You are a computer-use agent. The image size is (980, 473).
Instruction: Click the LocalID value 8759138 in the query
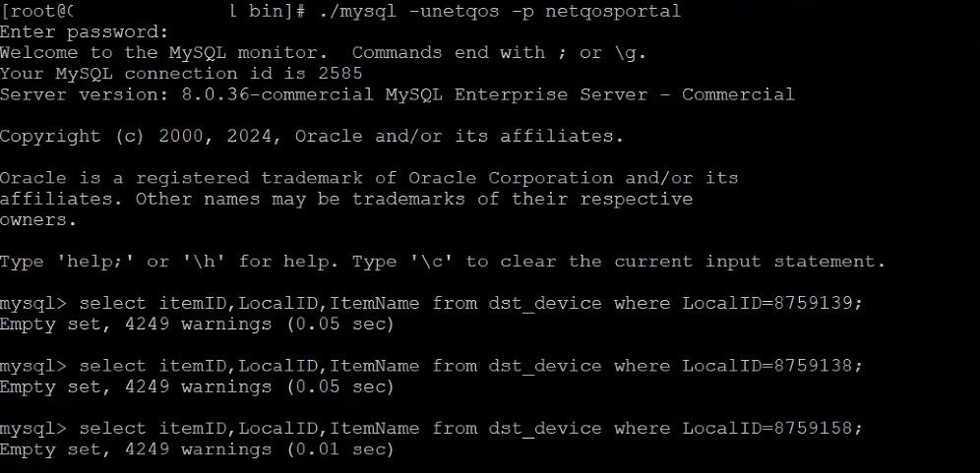click(x=822, y=366)
